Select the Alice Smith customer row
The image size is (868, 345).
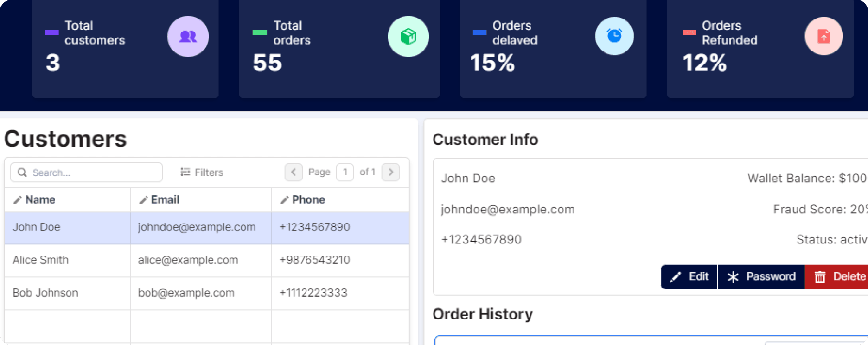click(40, 260)
